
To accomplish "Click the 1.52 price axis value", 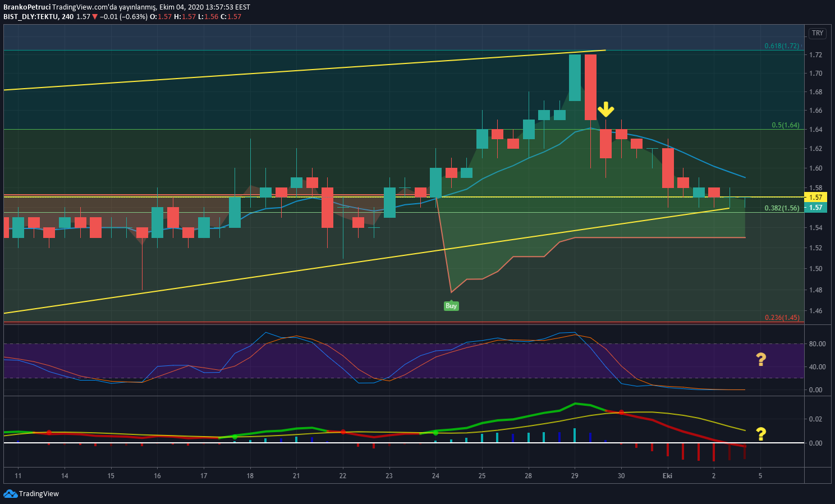I will [x=816, y=248].
